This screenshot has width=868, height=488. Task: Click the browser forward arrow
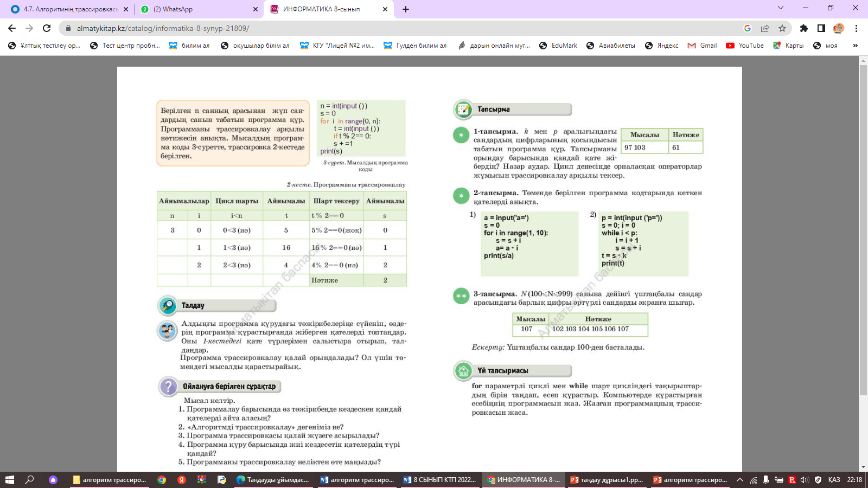pyautogui.click(x=29, y=28)
